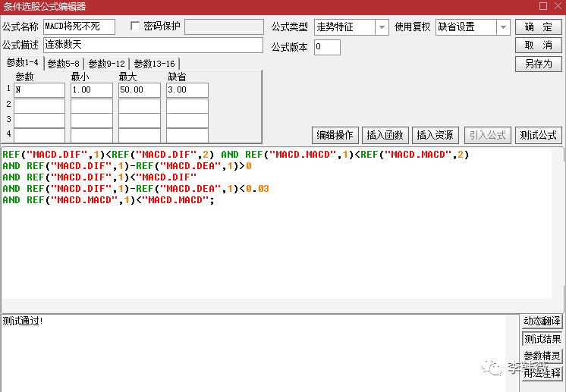Open the 参数13-16 tab
Image resolution: width=566 pixels, height=392 pixels.
(154, 64)
